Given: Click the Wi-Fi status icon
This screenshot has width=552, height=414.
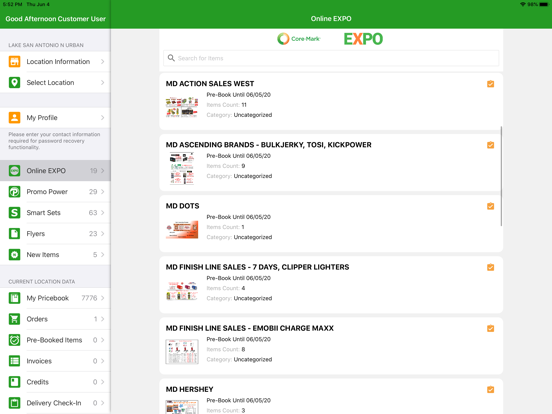Looking at the screenshot, I should pyautogui.click(x=523, y=4).
